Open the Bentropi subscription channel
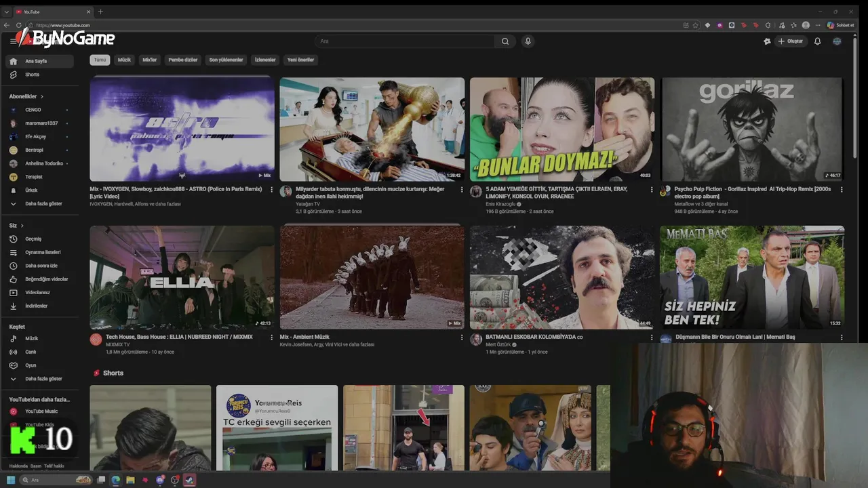 [x=39, y=150]
